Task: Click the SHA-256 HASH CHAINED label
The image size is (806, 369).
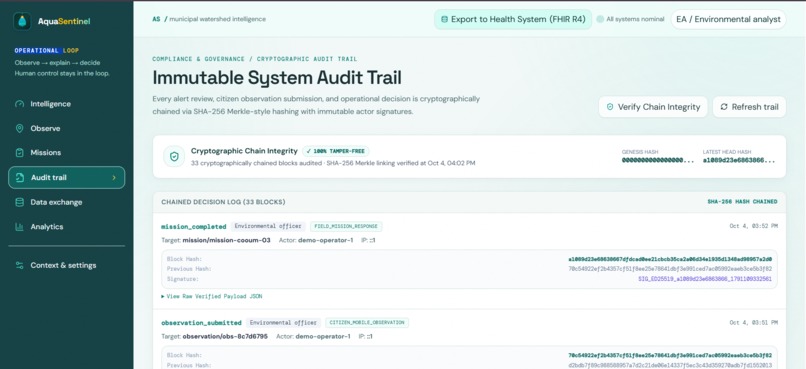Action: pyautogui.click(x=742, y=202)
